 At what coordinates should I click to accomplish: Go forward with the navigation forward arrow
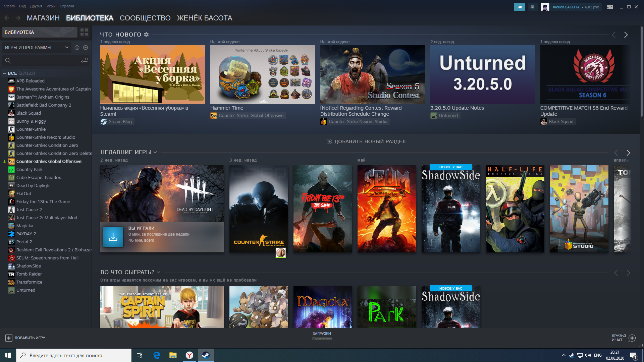(18, 18)
